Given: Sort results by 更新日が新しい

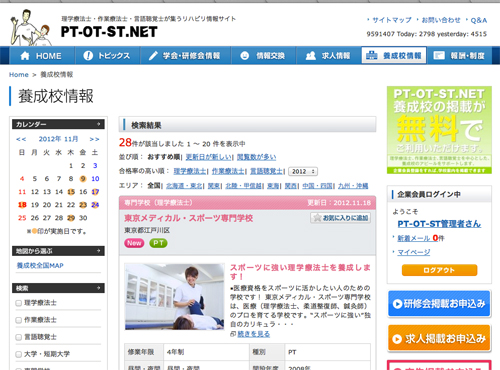Looking at the screenshot, I should pos(209,157).
